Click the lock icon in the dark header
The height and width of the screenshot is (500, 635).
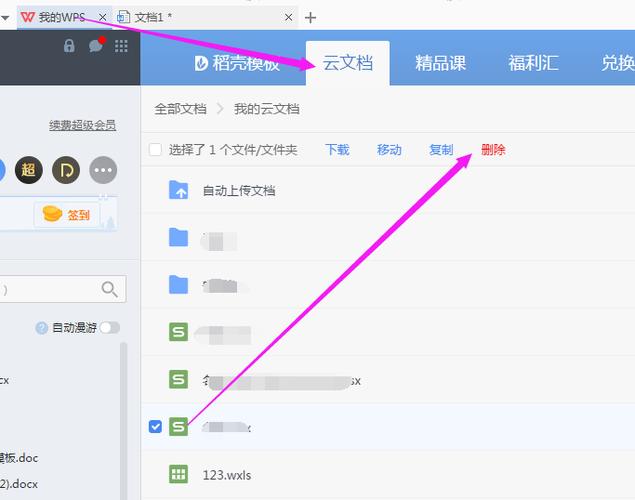(69, 46)
